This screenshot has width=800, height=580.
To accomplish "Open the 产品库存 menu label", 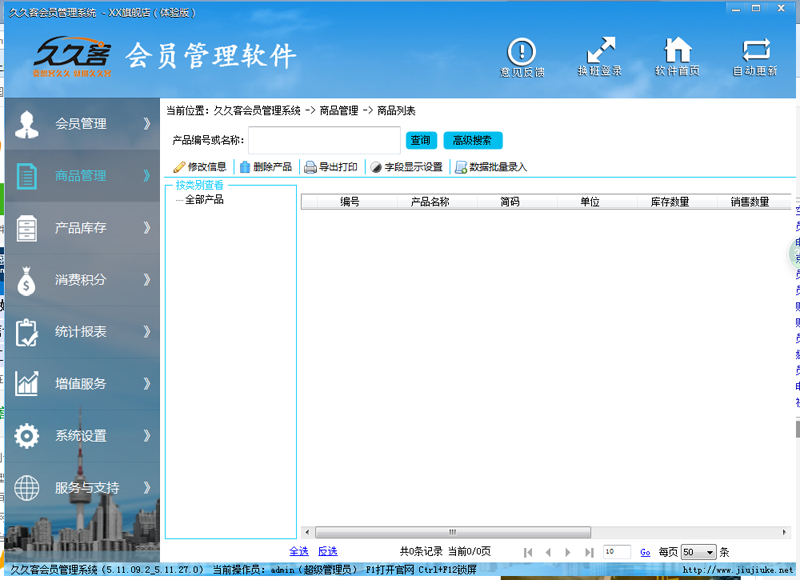I will coord(81,228).
